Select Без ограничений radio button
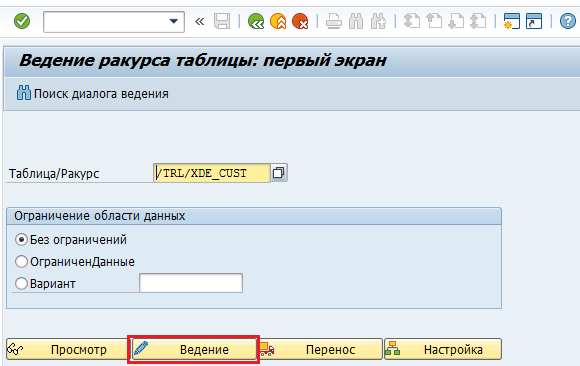The height and width of the screenshot is (366, 580). [x=21, y=240]
